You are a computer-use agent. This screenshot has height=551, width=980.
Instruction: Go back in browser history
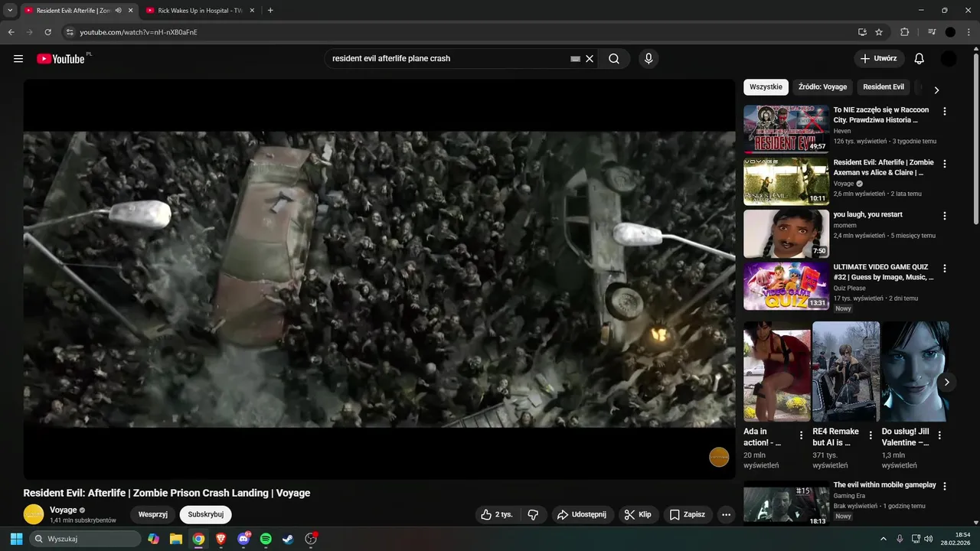[x=11, y=32]
